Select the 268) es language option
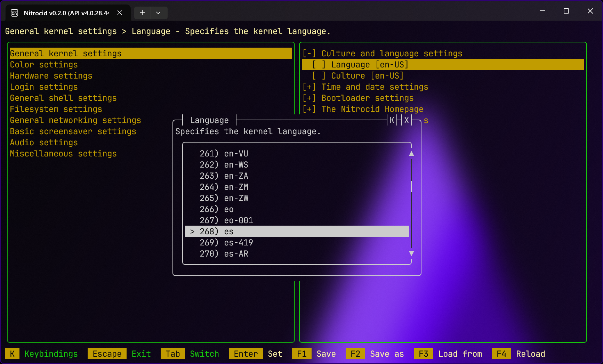 (297, 232)
